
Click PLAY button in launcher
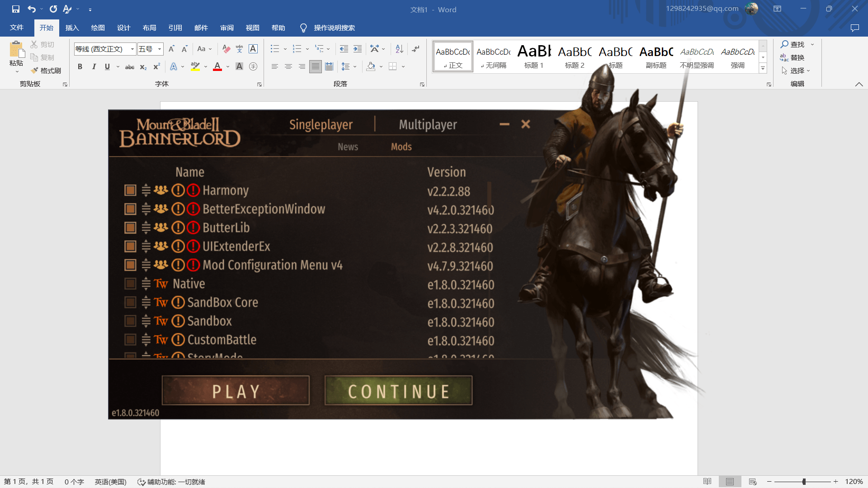pyautogui.click(x=236, y=391)
